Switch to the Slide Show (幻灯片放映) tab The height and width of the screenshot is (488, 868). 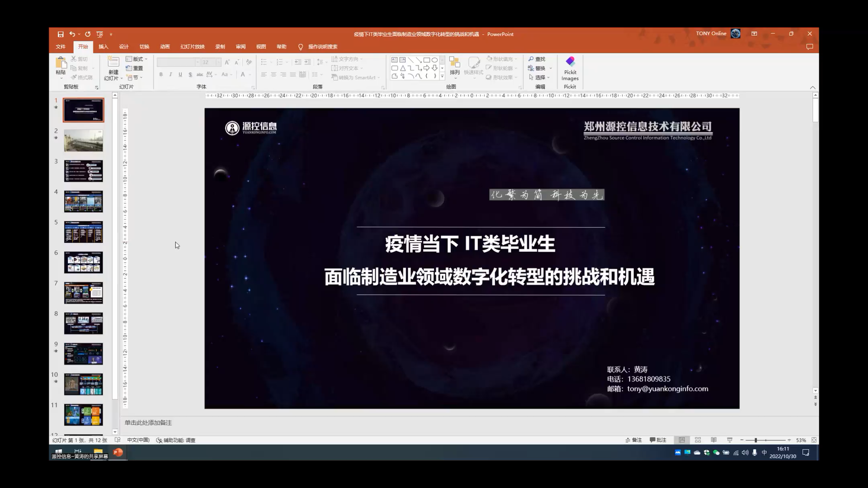coord(193,47)
